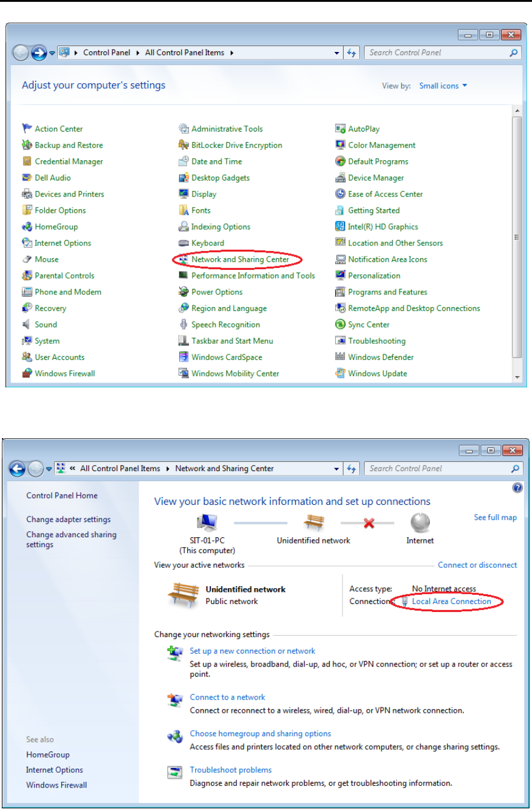
Task: Open the Intel(R) HD Graphics icon
Action: tap(341, 226)
